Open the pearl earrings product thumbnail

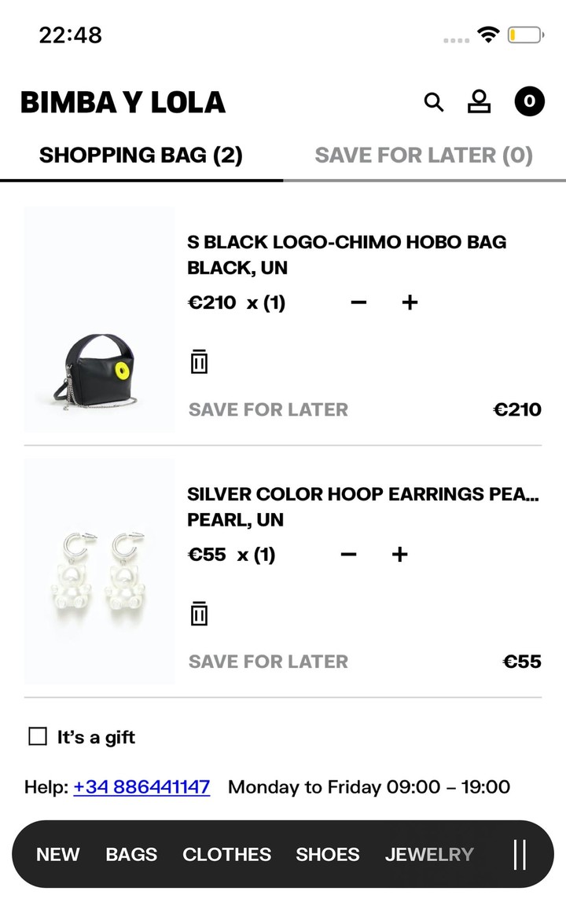point(98,572)
